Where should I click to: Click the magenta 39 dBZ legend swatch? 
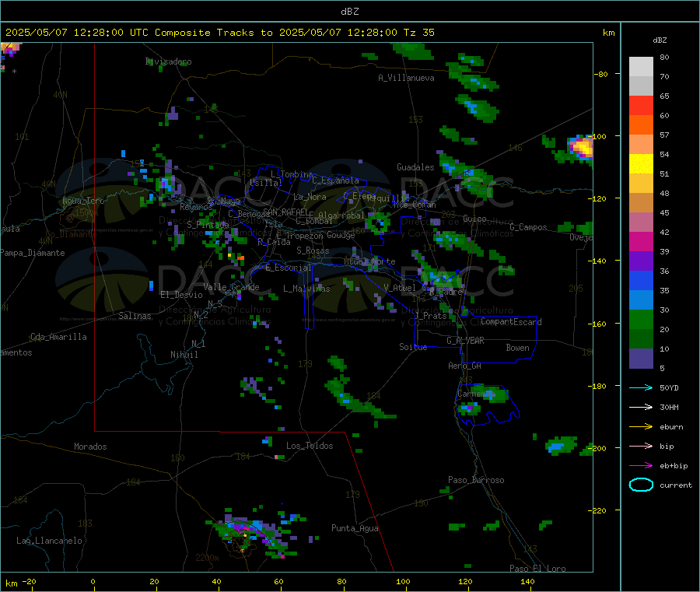click(641, 241)
